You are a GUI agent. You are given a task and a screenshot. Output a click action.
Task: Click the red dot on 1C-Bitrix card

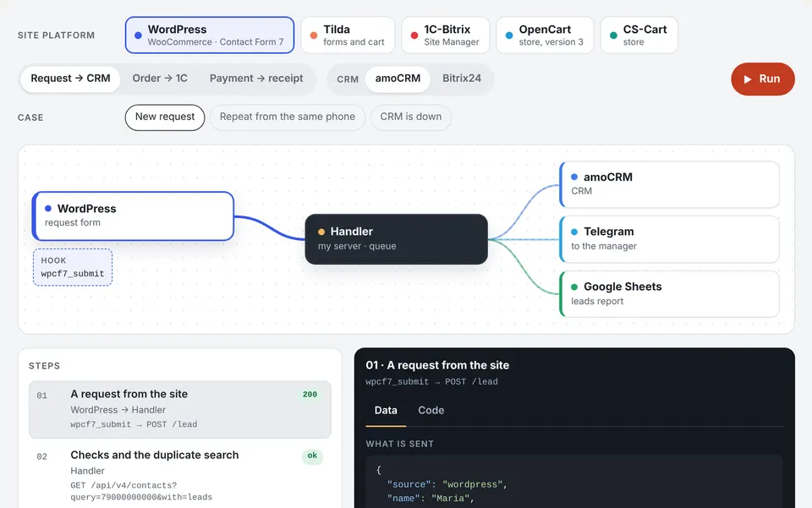pos(414,36)
